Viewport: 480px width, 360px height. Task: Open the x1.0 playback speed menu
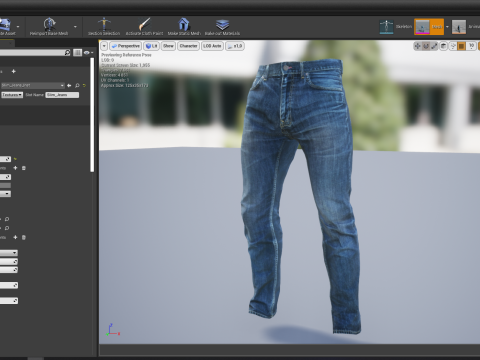point(235,46)
